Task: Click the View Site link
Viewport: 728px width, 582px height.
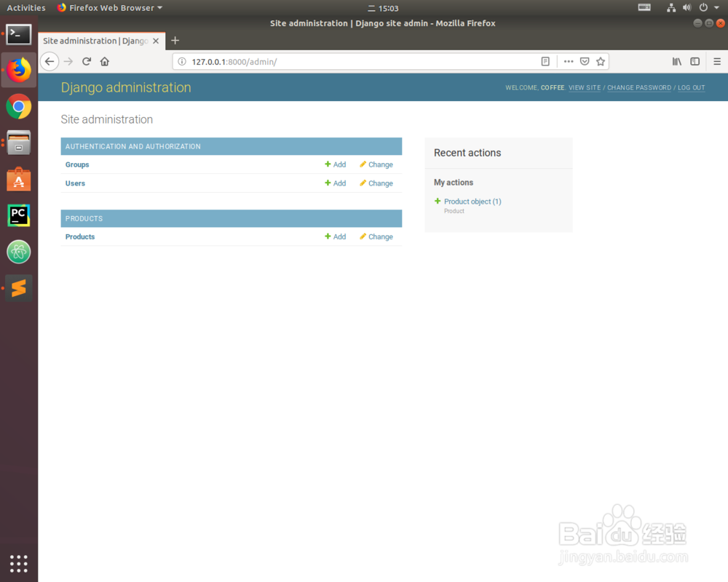Action: 585,88
